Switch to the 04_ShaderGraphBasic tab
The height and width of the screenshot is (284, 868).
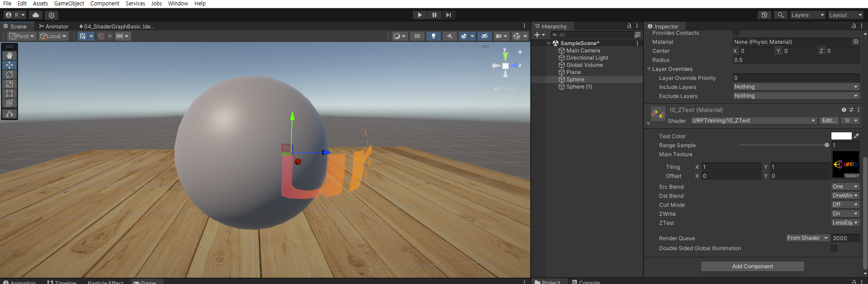tap(118, 26)
